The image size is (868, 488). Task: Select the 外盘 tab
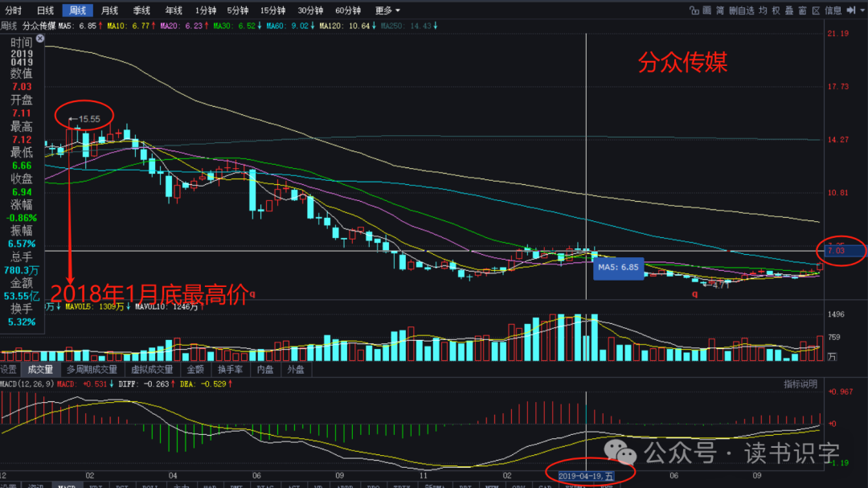[x=296, y=370]
